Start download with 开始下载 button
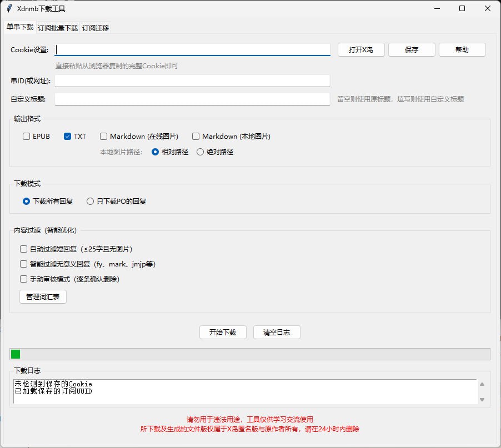 pos(223,333)
